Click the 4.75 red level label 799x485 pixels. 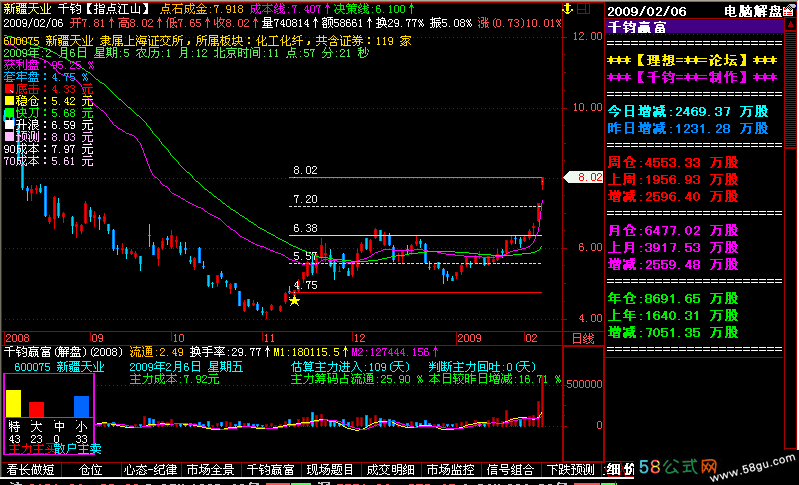[x=306, y=285]
